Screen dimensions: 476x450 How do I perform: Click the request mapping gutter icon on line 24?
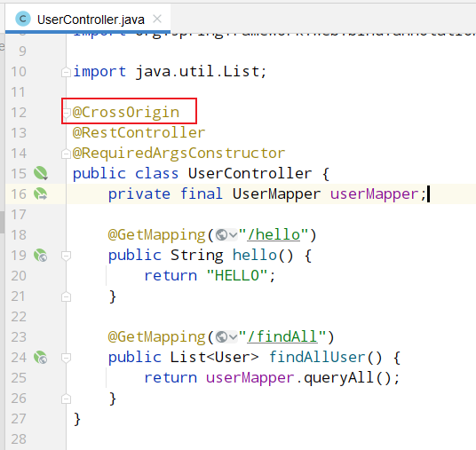pos(40,357)
